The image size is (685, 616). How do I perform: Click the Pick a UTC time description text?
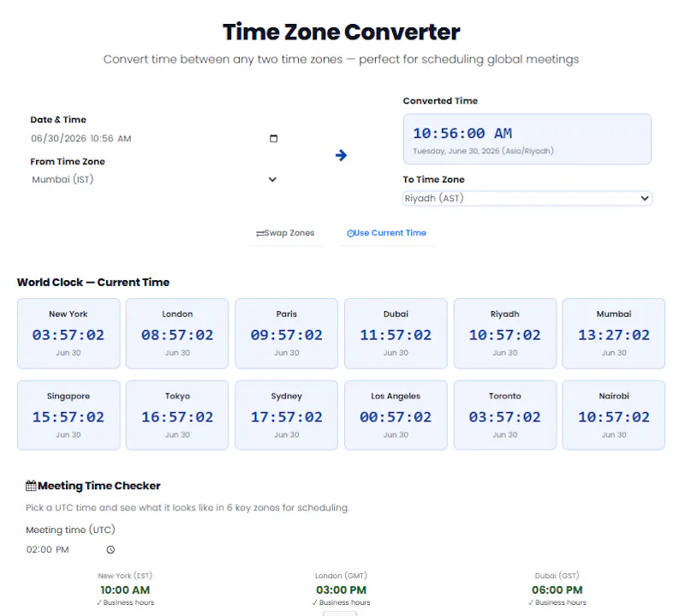tap(188, 508)
